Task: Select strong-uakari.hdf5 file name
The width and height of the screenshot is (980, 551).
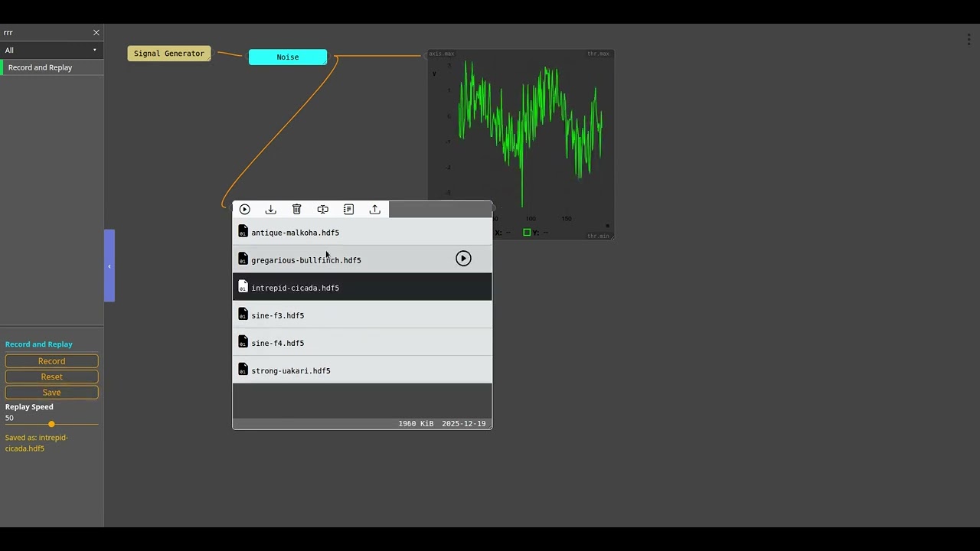Action: coord(291,370)
